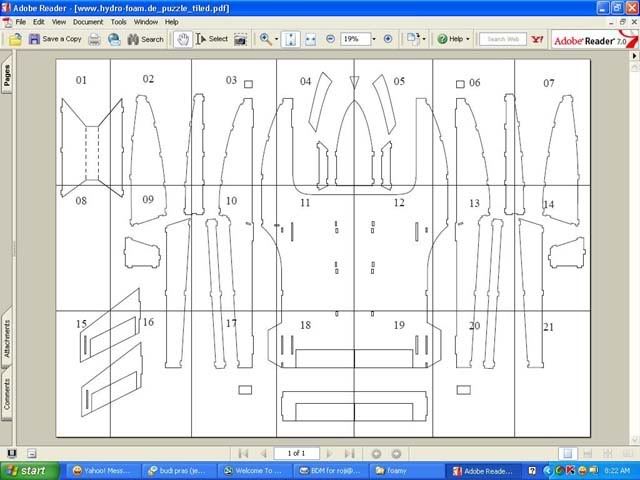Select Facing page layout button

628,453
